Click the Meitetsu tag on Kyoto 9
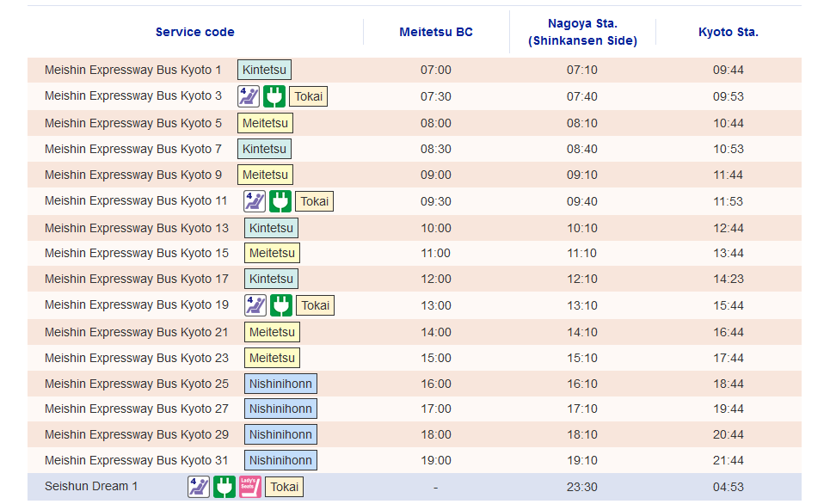Image resolution: width=830 pixels, height=504 pixels. point(265,175)
